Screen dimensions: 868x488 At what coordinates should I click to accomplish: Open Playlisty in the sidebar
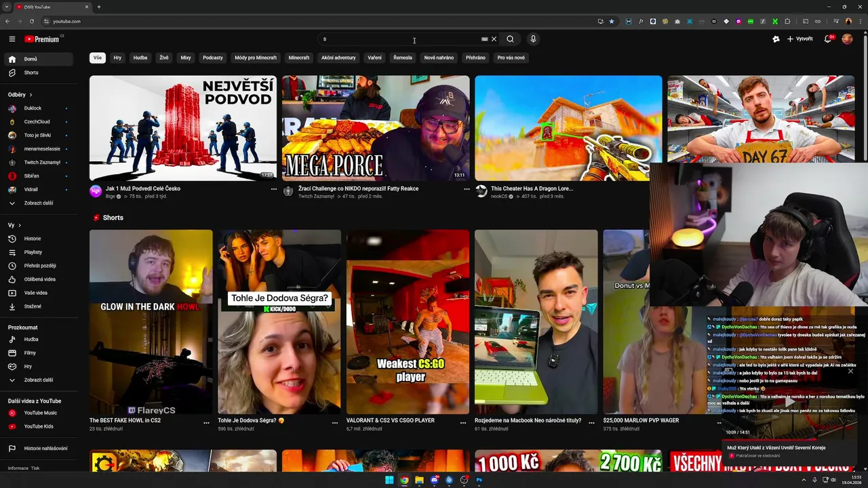(x=38, y=252)
